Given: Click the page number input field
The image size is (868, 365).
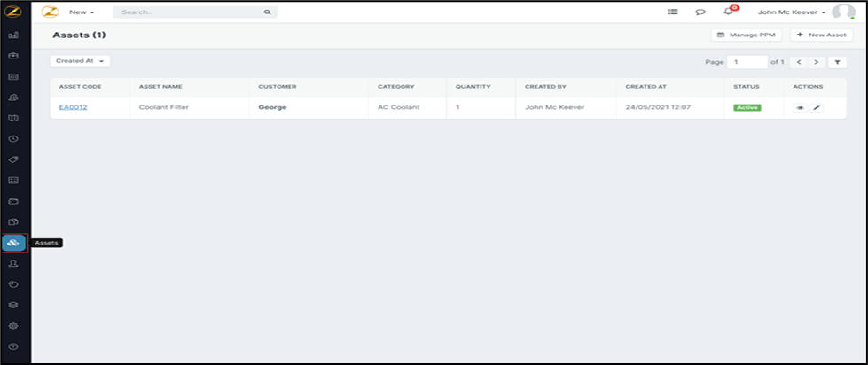Looking at the screenshot, I should click(x=747, y=63).
